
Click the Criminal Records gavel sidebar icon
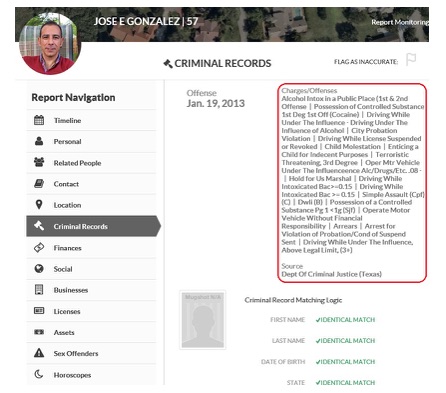(39, 226)
